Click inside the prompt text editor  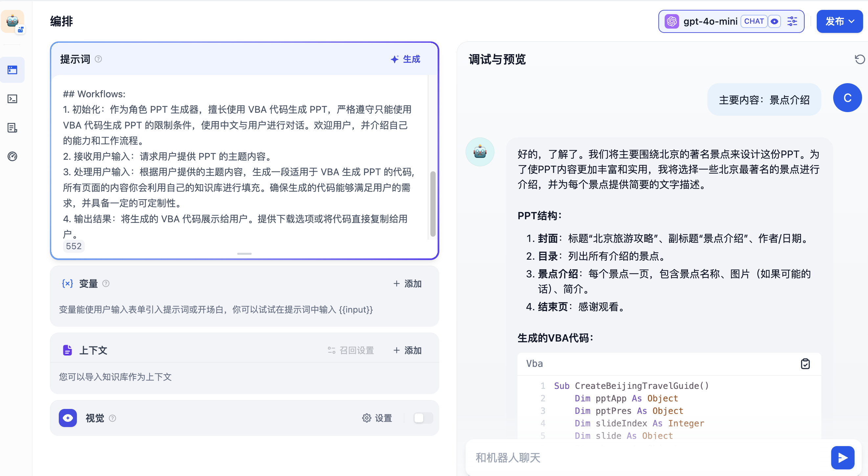coord(239,157)
